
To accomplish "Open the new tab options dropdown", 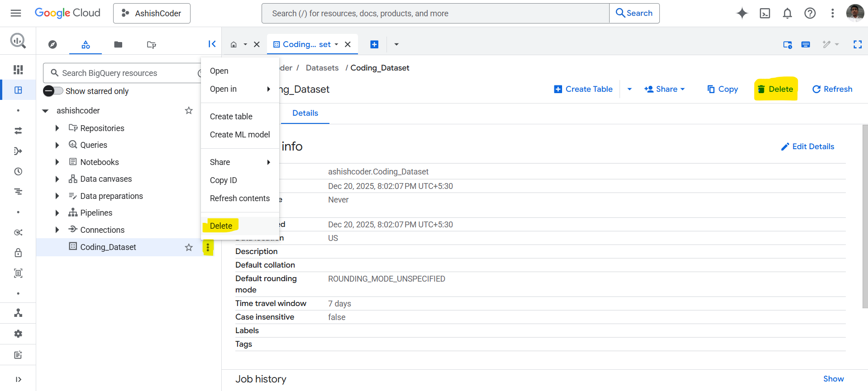I will (x=396, y=44).
